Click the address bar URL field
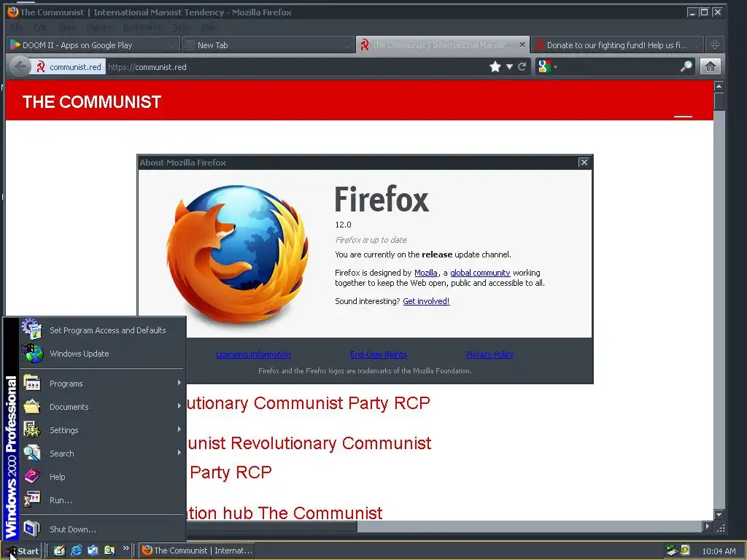The width and height of the screenshot is (747, 560). coord(295,66)
